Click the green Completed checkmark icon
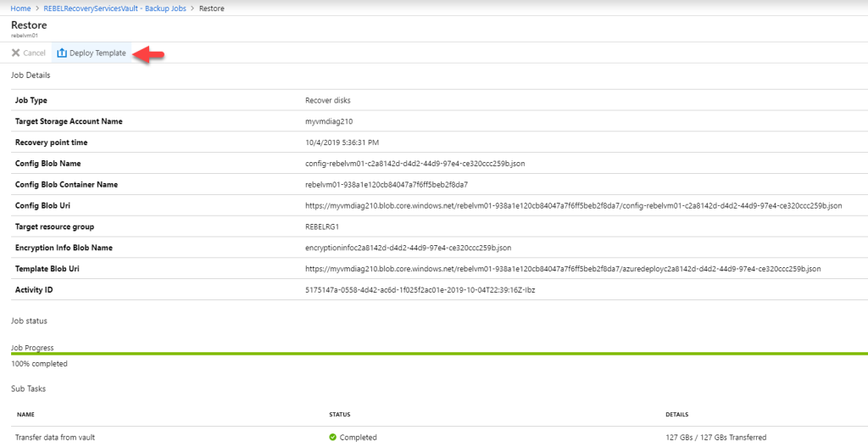868x447 pixels. (x=333, y=438)
